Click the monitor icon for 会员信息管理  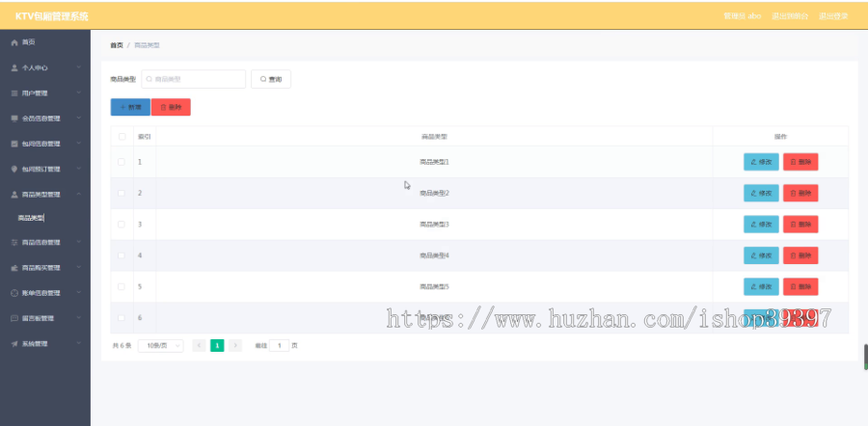click(14, 119)
